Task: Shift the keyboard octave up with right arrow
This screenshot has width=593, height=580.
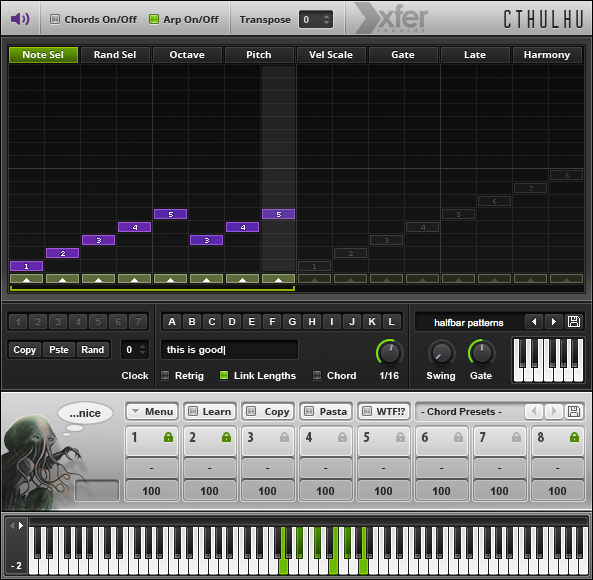Action: pos(21,525)
